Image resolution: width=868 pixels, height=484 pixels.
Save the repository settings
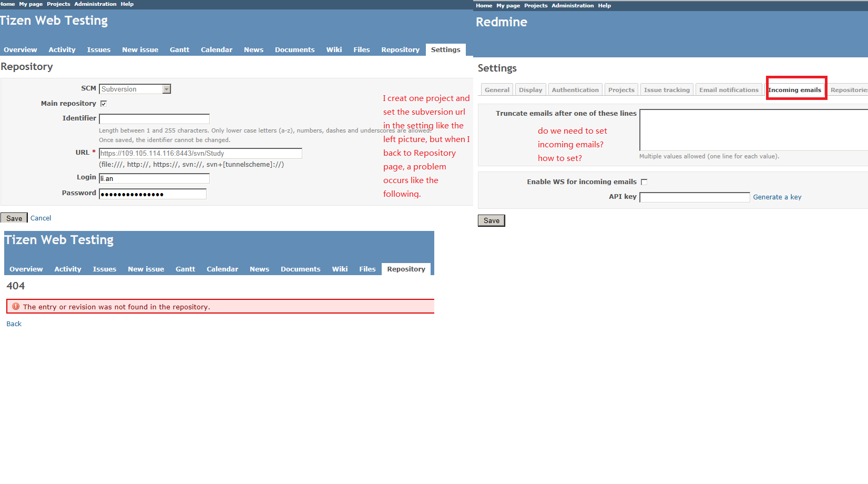tap(14, 218)
